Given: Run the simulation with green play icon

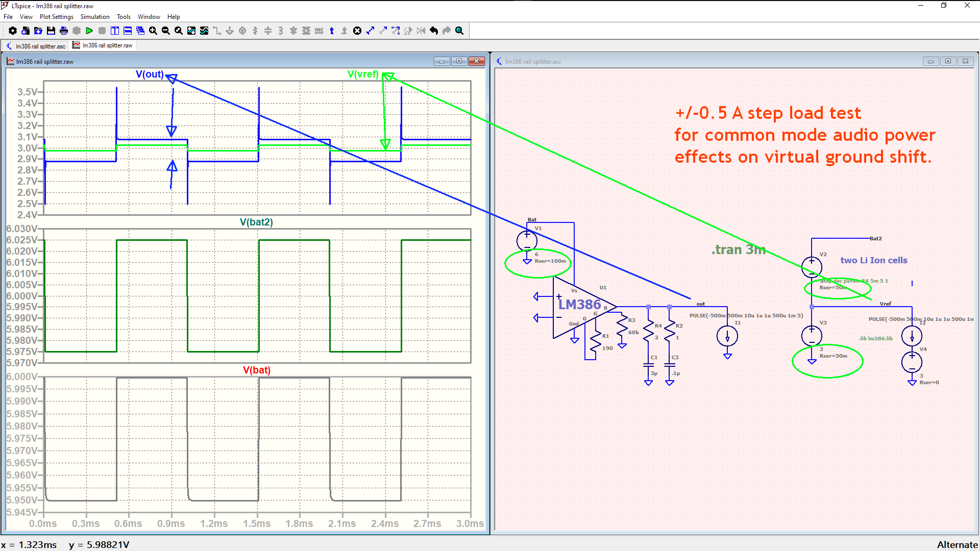Looking at the screenshot, I should click(x=89, y=31).
